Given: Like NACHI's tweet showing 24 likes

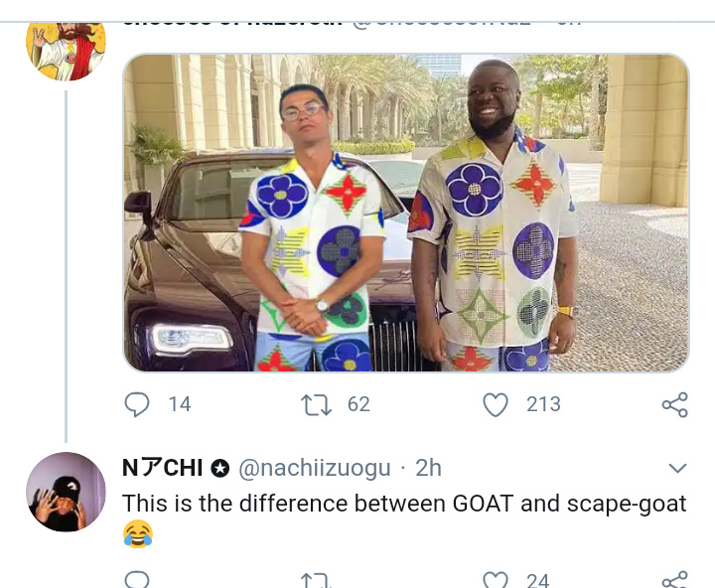Looking at the screenshot, I should coord(495,579).
